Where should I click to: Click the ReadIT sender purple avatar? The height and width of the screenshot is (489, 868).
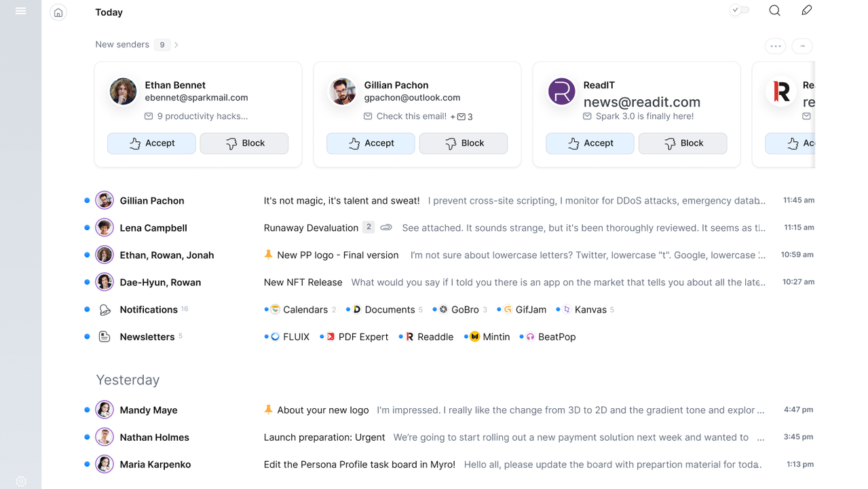pyautogui.click(x=561, y=92)
